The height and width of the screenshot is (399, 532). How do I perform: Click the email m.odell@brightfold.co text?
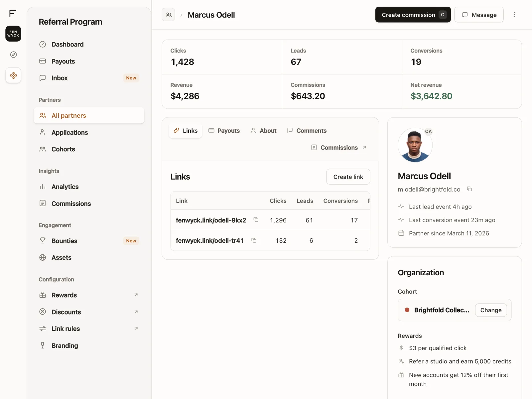pyautogui.click(x=429, y=189)
